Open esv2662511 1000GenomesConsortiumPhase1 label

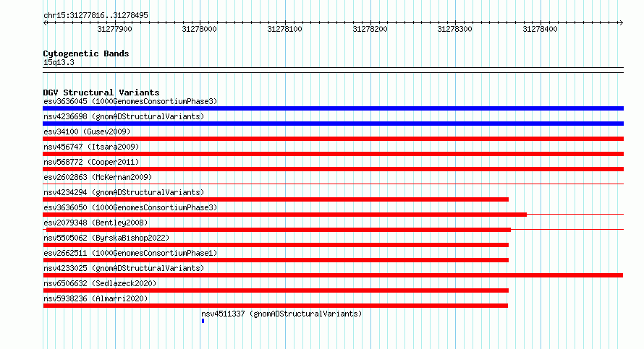pyautogui.click(x=130, y=253)
